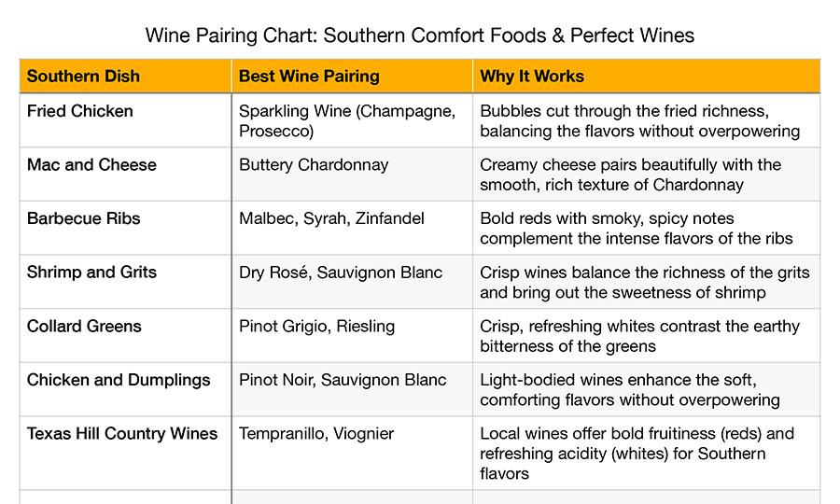Viewport: 840px width, 504px height.
Task: Select the 'Chicken and Dumplings' cell
Action: tap(125, 389)
